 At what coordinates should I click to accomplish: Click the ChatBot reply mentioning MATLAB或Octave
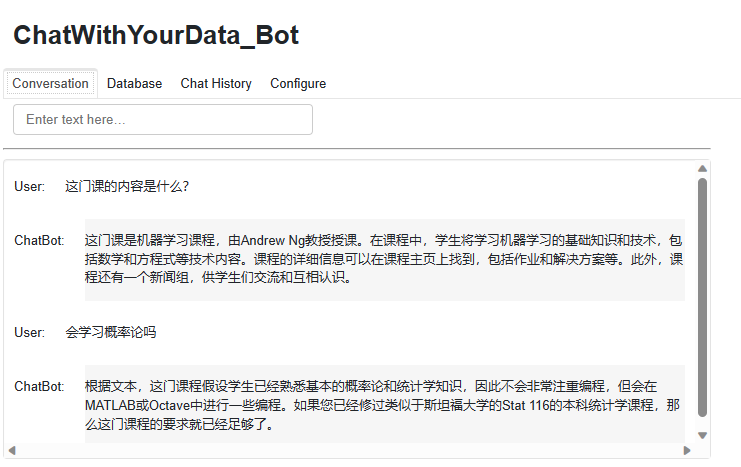[x=384, y=405]
